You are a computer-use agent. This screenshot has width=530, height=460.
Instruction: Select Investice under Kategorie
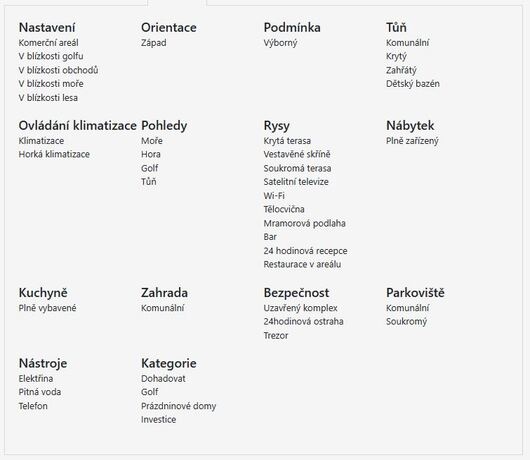(159, 420)
